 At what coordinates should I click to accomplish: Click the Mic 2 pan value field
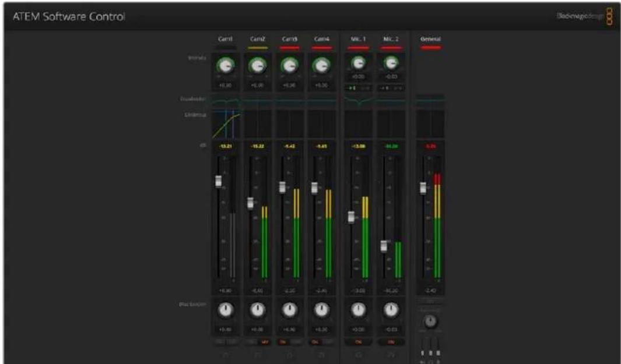coord(391,329)
